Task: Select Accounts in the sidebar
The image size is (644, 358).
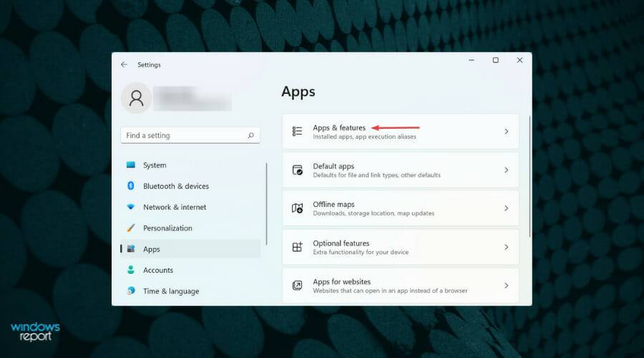Action: [158, 271]
